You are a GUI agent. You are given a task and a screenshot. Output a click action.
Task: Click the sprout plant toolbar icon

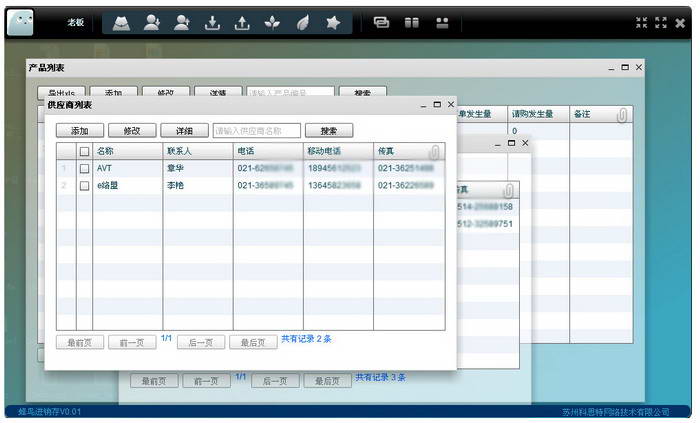(272, 23)
